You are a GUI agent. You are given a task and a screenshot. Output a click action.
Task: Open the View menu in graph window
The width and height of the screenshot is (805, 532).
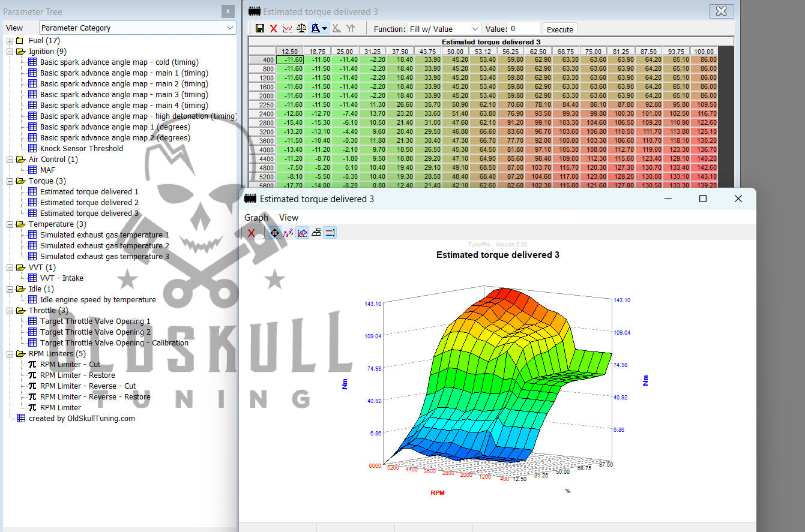pos(289,218)
